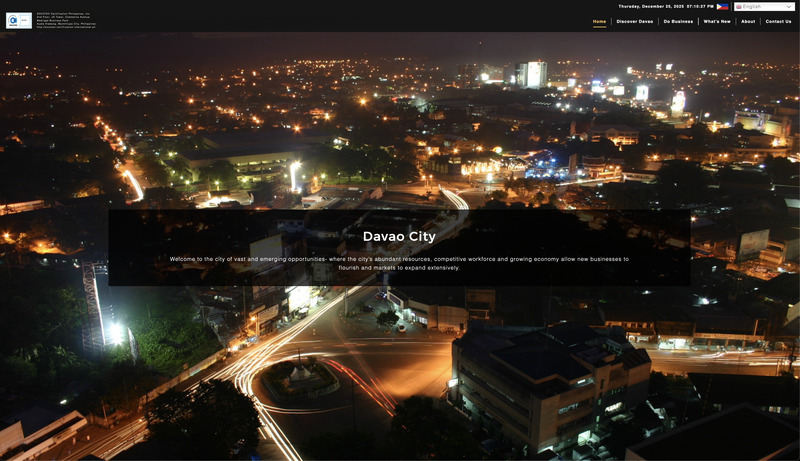The height and width of the screenshot is (461, 800).
Task: Click the welcome paragraph under Davao City
Action: [x=399, y=263]
